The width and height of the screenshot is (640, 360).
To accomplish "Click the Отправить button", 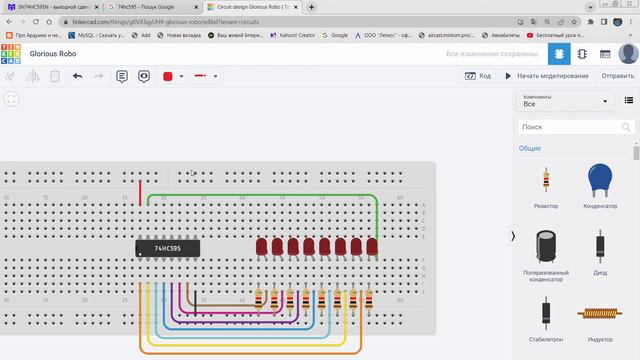I will coord(618,76).
